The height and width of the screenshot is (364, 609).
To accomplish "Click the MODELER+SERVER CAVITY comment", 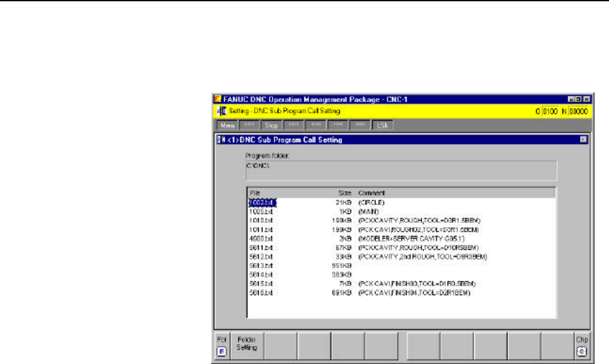I will tap(411, 238).
